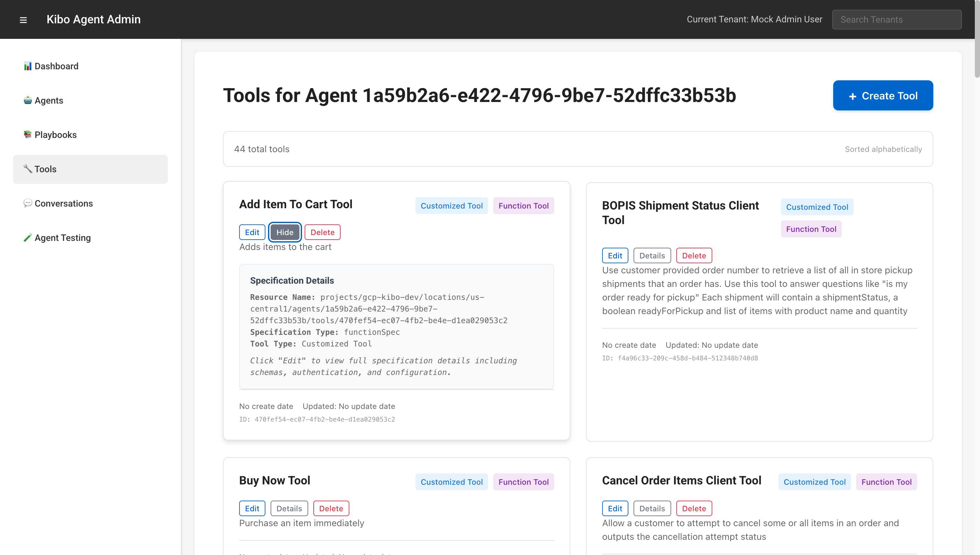Open Playbooks in the sidebar
The height and width of the screenshot is (555, 980).
coord(90,135)
